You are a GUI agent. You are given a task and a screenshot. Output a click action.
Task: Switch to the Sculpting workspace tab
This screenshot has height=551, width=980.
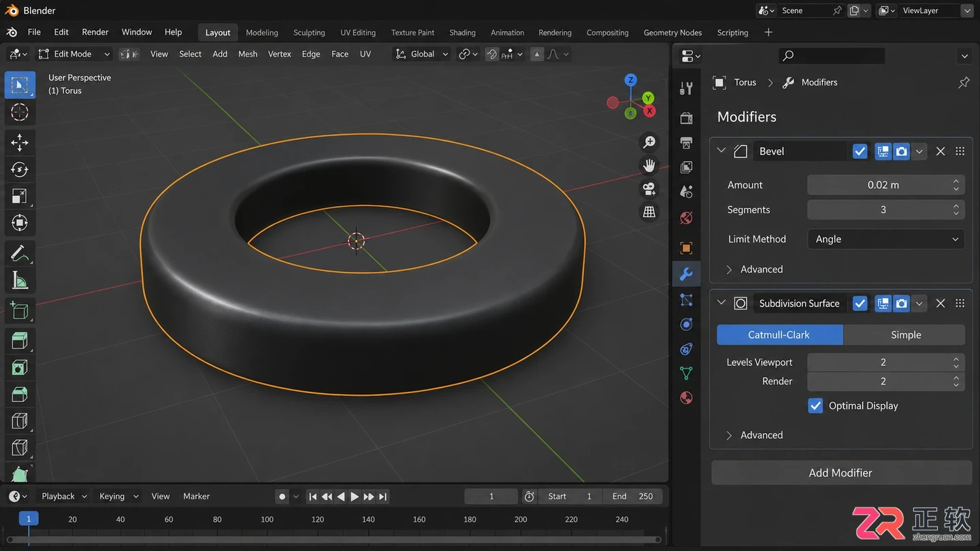click(x=309, y=33)
